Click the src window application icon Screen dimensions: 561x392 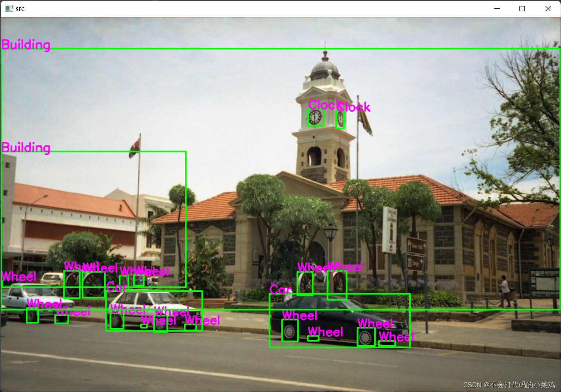point(9,8)
